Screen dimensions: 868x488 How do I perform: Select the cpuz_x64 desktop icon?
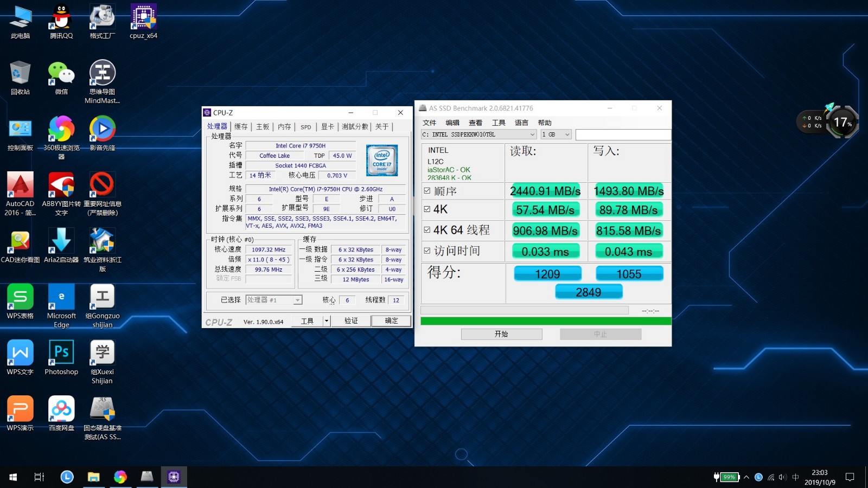[x=143, y=22]
